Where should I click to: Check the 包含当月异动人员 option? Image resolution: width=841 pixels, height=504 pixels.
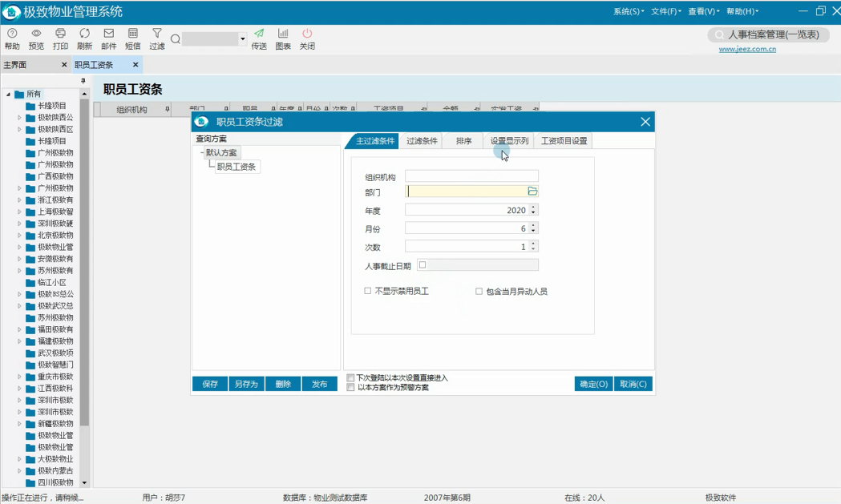coord(479,291)
